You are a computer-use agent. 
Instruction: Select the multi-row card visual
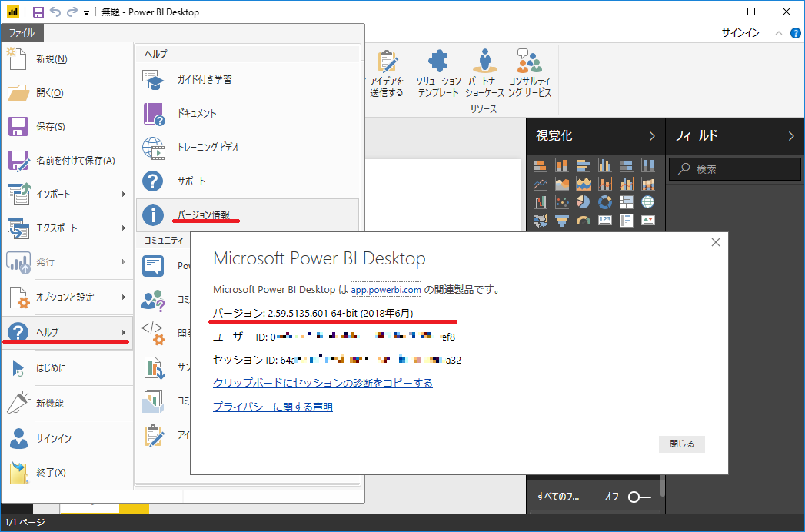(627, 221)
